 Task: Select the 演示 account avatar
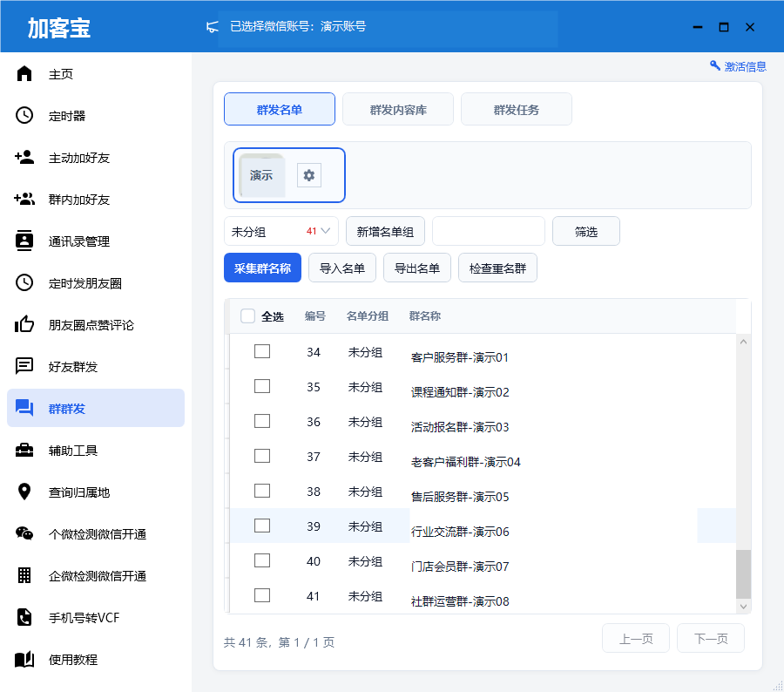point(261,175)
